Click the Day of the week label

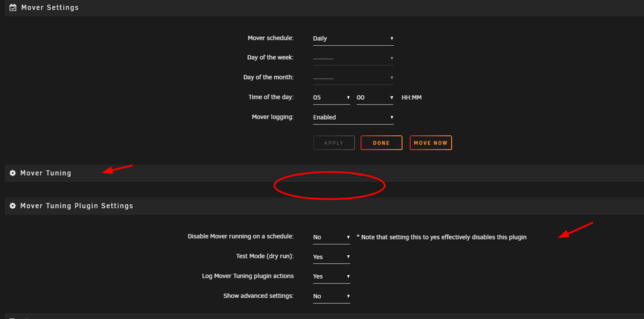270,57
